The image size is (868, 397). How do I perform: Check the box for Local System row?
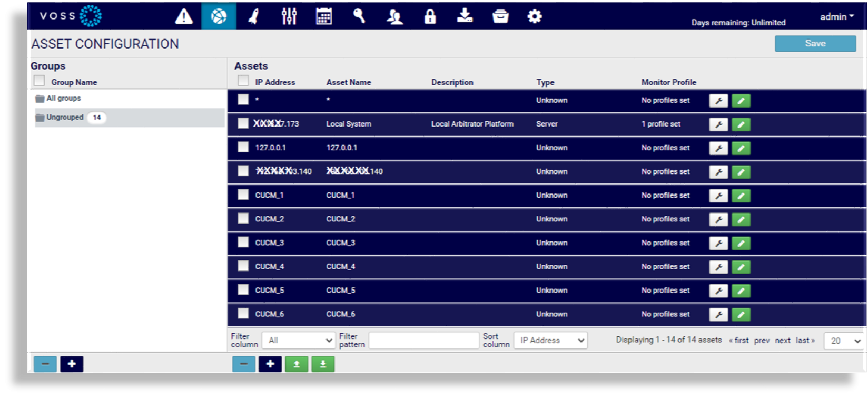(x=243, y=123)
